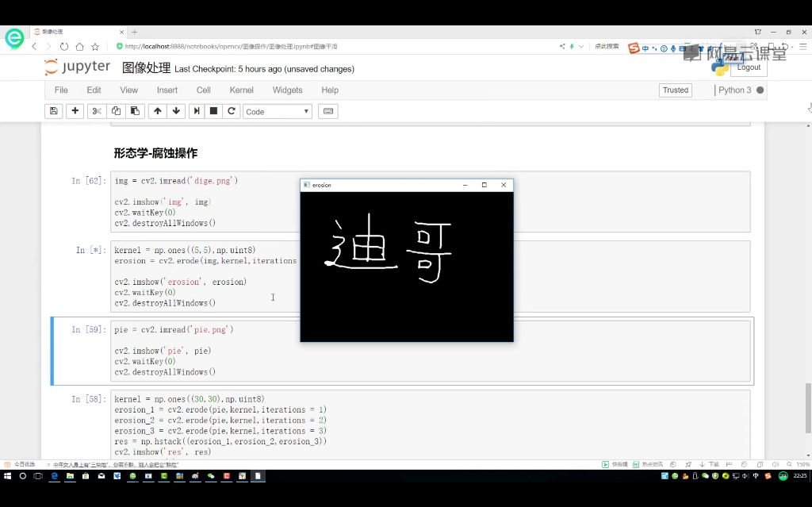Click the Last Checkpoint status text
The height and width of the screenshot is (507, 812).
[264, 69]
